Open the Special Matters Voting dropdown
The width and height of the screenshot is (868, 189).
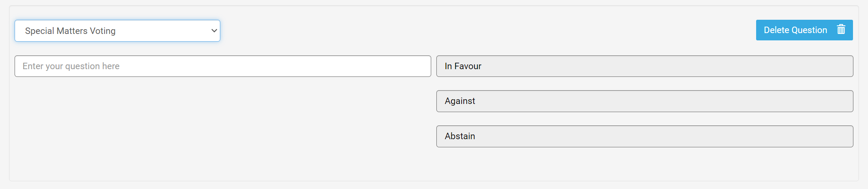(117, 31)
